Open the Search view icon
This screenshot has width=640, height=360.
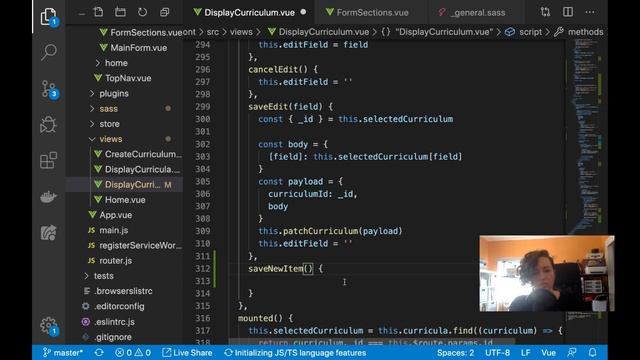coord(49,52)
